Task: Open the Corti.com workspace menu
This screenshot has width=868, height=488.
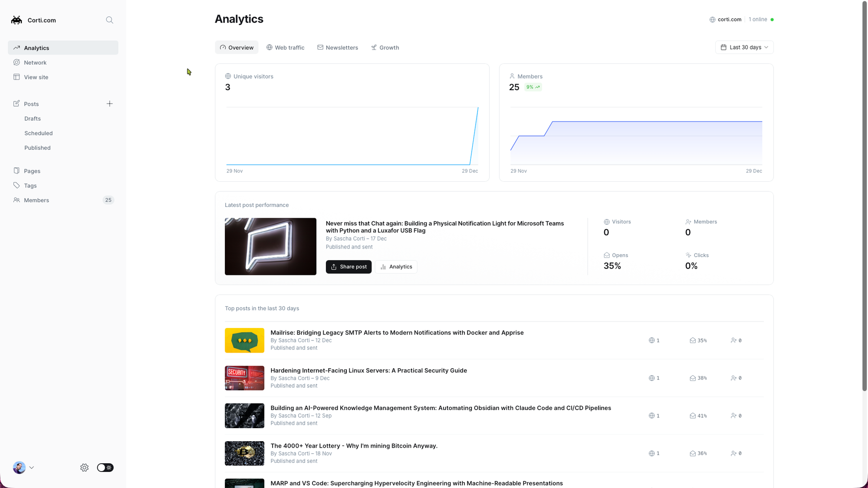Action: (42, 20)
